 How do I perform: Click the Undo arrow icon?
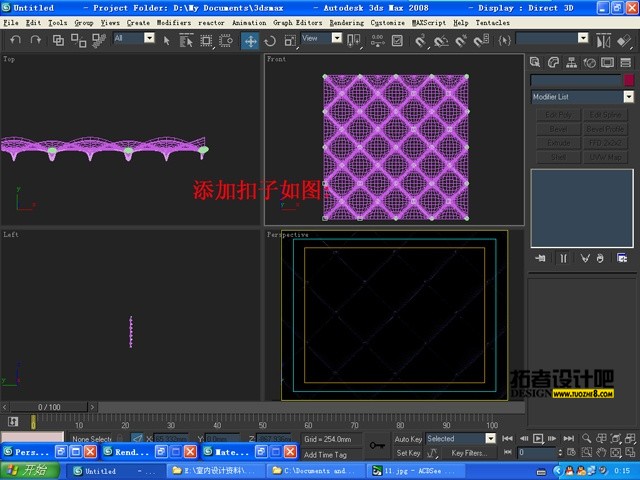(16, 40)
